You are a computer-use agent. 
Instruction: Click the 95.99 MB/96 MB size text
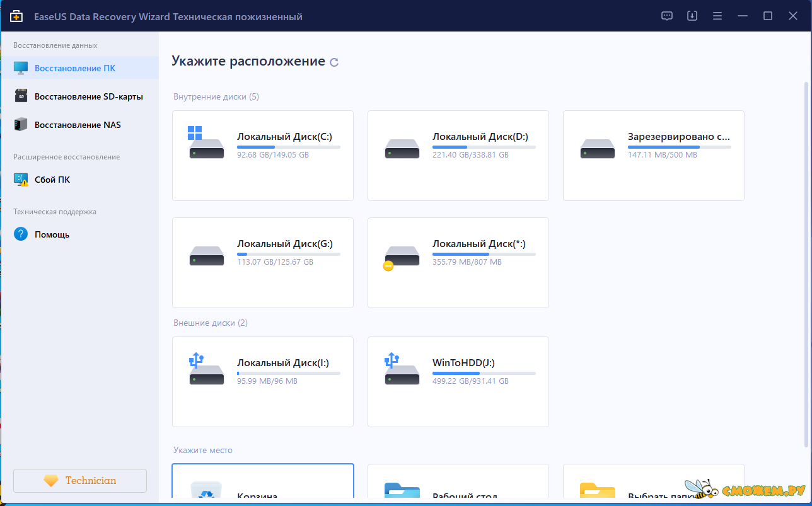(267, 381)
